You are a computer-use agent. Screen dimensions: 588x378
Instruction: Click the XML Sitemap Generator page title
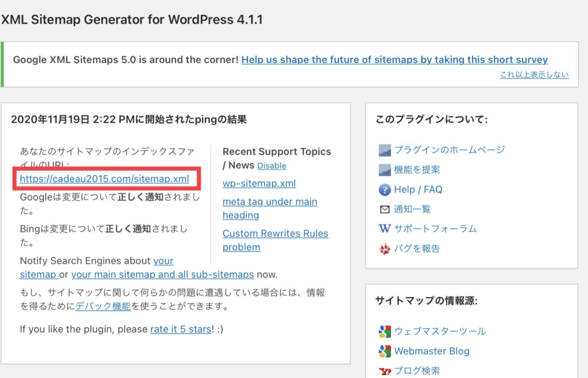pyautogui.click(x=132, y=20)
